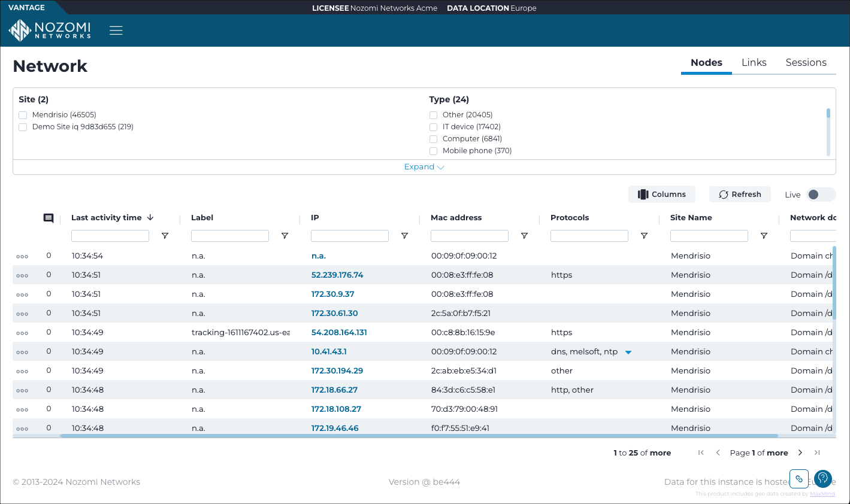
Task: Go to the previous page arrow
Action: [718, 453]
